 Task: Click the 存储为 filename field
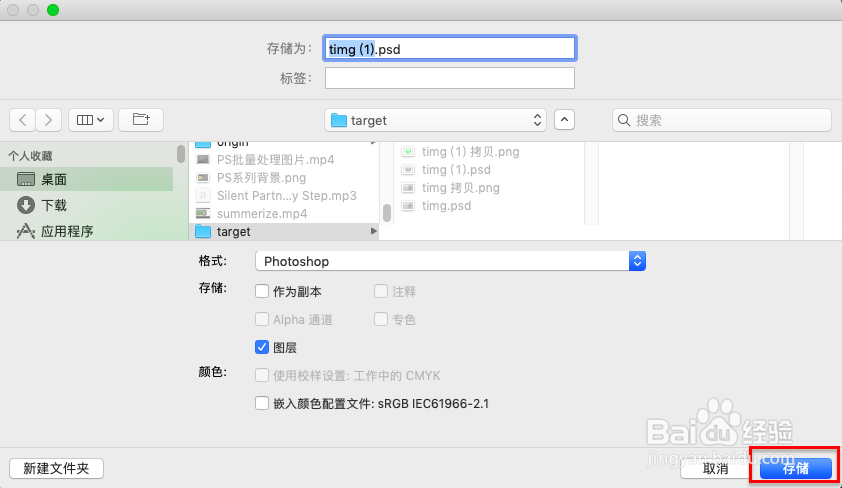pyautogui.click(x=449, y=49)
